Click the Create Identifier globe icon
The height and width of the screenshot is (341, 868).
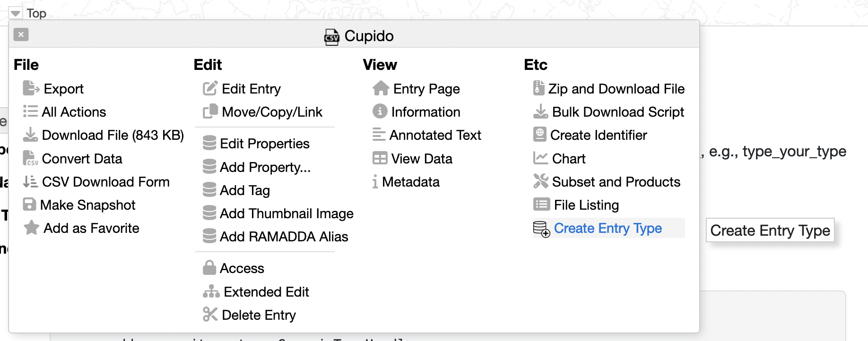pos(539,134)
